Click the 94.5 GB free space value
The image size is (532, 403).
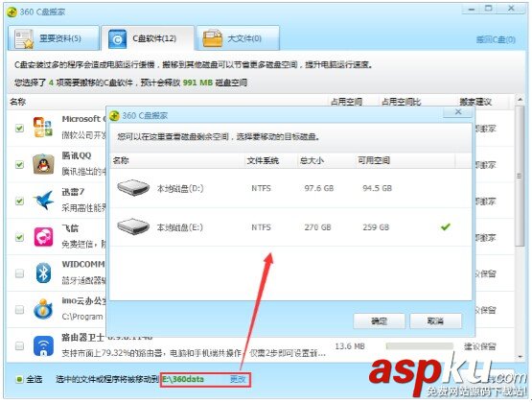point(377,188)
